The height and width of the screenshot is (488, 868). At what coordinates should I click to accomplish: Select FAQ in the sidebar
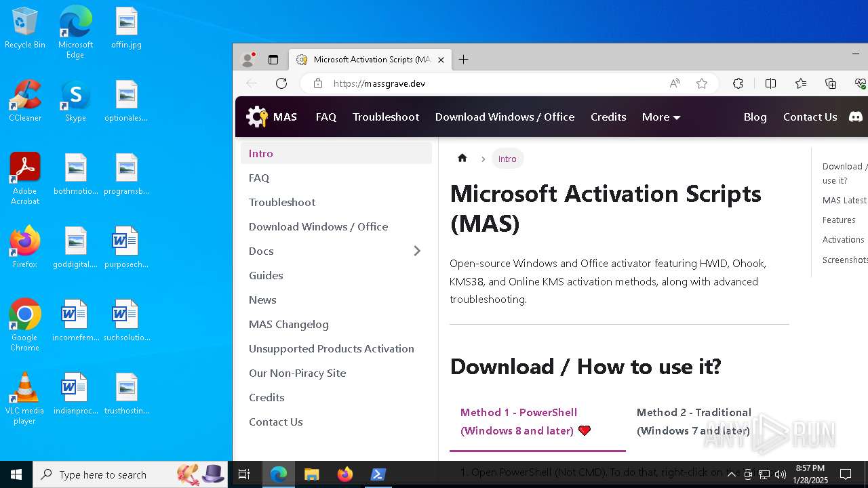tap(336, 178)
